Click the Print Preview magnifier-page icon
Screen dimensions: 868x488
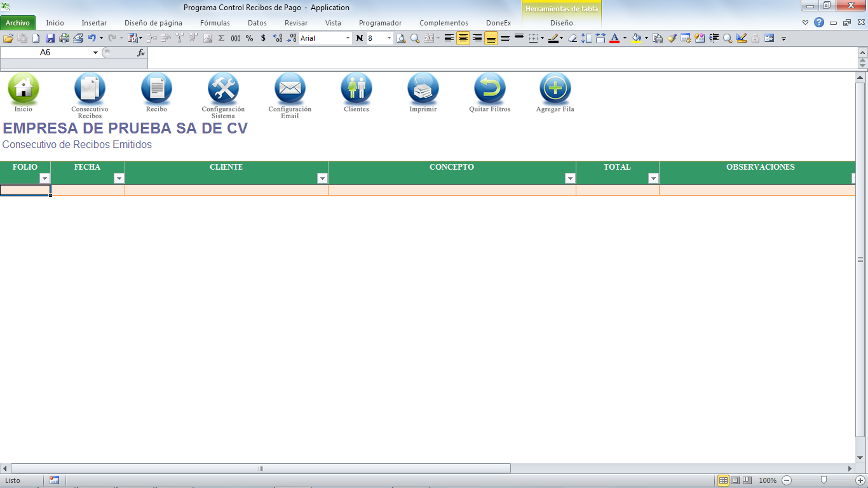pos(401,38)
